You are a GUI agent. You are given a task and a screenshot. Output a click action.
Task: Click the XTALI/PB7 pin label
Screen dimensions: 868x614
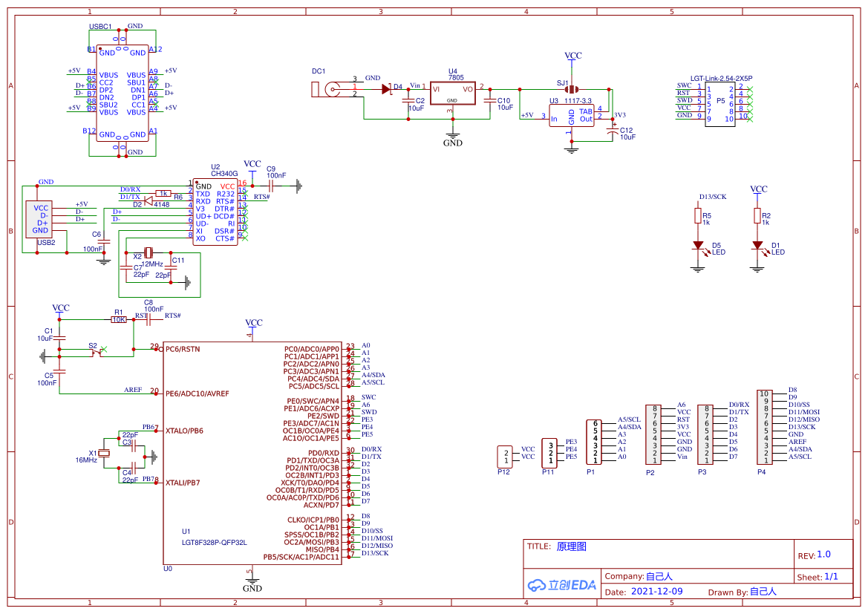point(183,483)
